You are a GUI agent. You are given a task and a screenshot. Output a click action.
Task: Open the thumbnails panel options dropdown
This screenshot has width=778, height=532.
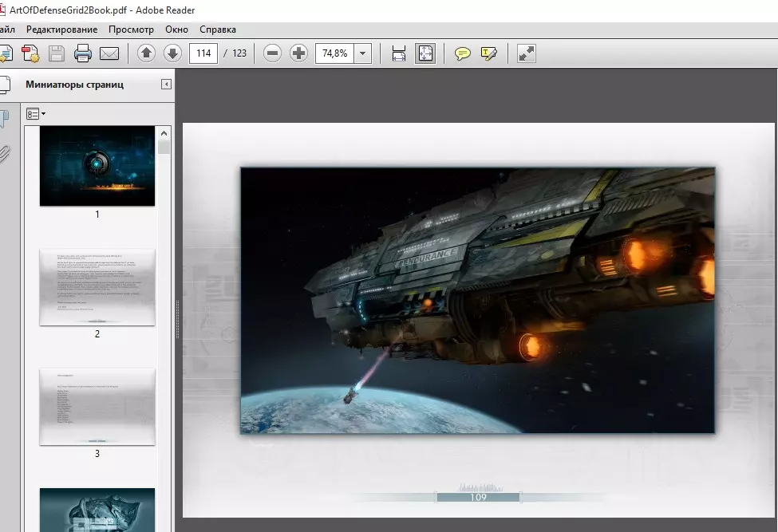point(35,114)
